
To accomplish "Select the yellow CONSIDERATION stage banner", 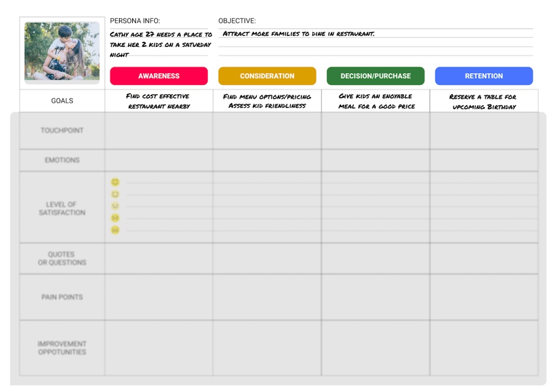I will [267, 76].
